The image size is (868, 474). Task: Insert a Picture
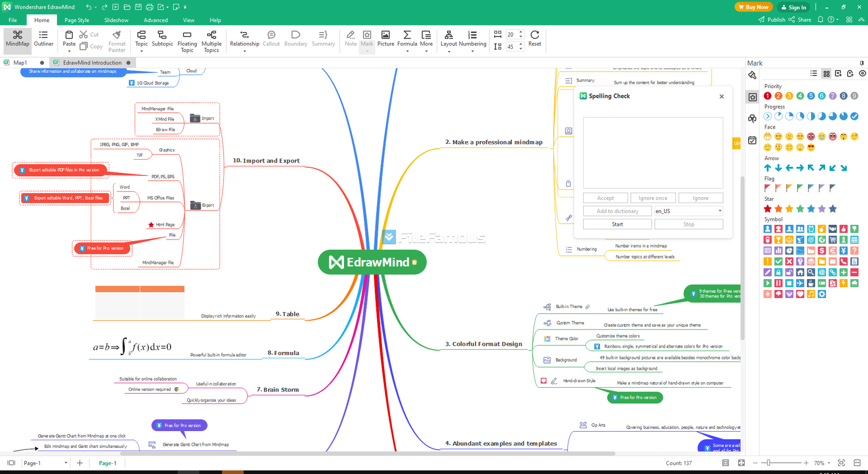386,39
